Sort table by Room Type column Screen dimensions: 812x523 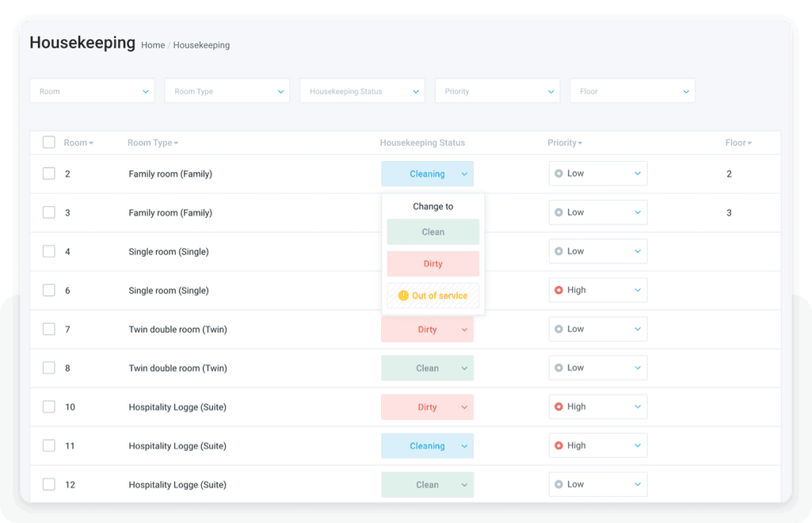tap(153, 143)
